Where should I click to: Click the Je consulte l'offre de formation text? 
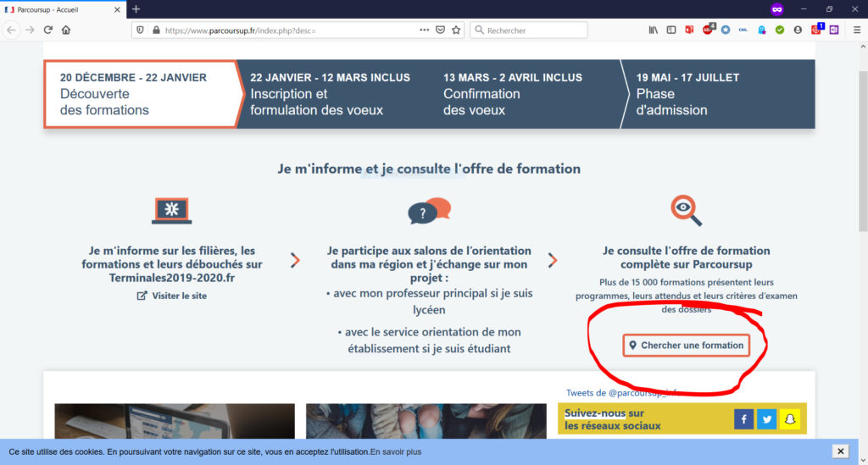[687, 257]
